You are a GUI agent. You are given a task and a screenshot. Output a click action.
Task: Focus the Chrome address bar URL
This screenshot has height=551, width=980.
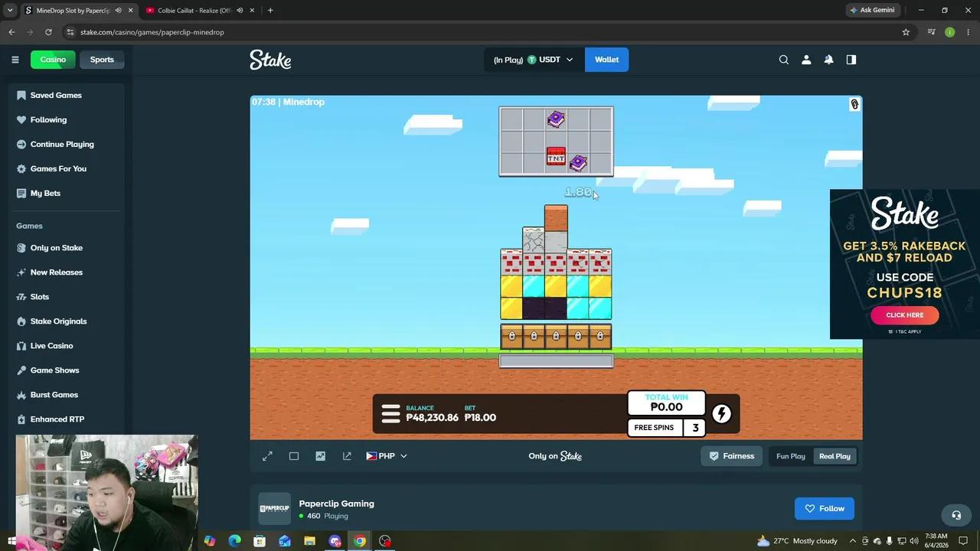tap(152, 32)
